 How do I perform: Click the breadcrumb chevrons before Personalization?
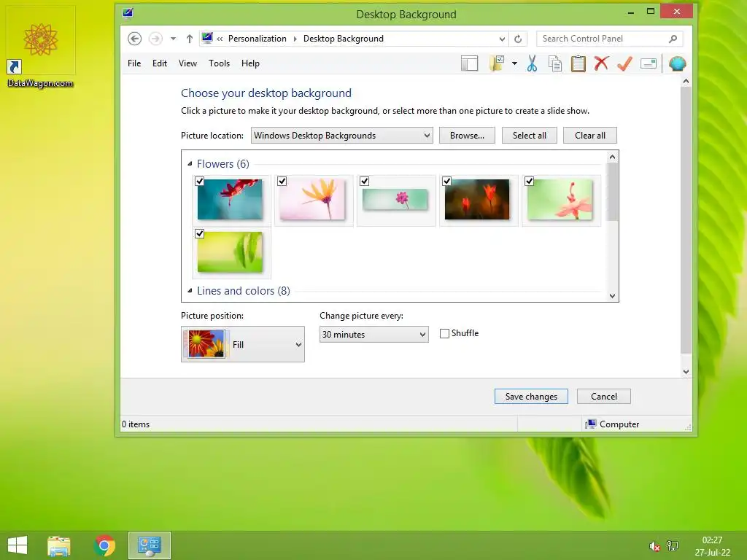coord(220,39)
